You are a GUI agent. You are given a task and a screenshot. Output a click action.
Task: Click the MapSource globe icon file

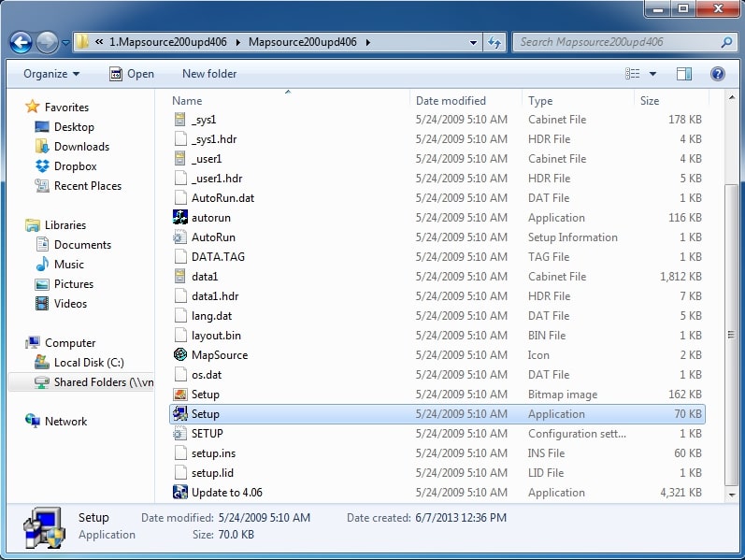tap(180, 354)
